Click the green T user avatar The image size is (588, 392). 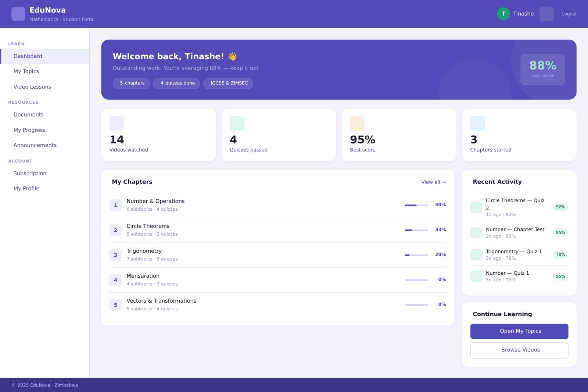pyautogui.click(x=503, y=14)
